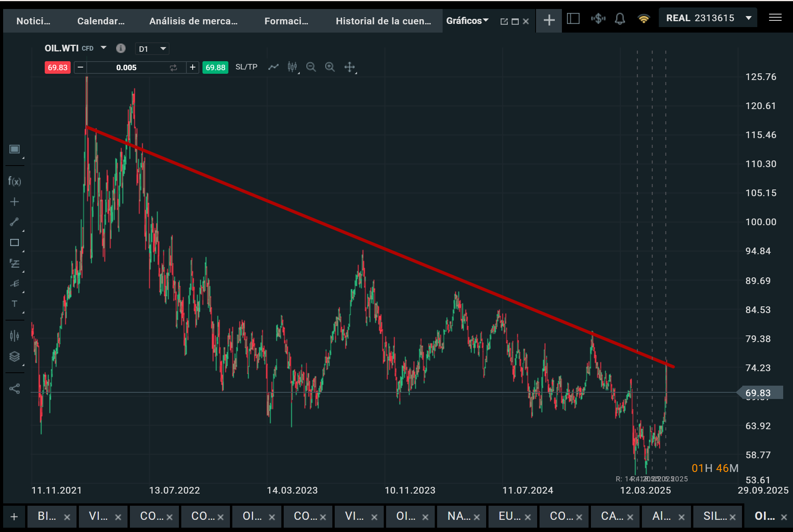Open the SIL... chart tab at the bottom
Image resolution: width=793 pixels, height=532 pixels.
(x=715, y=516)
